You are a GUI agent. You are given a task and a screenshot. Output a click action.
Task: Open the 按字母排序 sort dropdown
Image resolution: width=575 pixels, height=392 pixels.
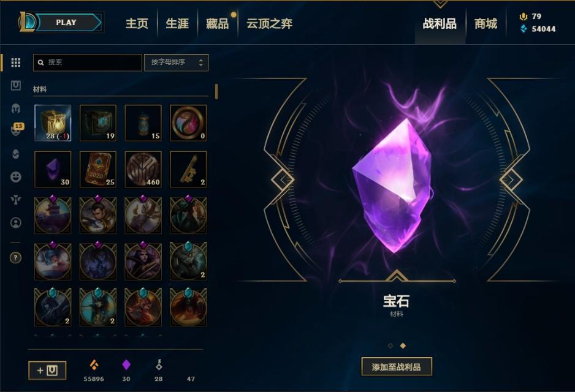177,62
